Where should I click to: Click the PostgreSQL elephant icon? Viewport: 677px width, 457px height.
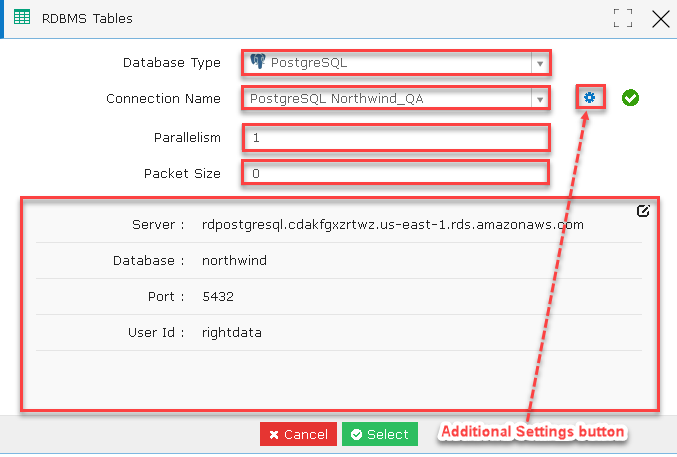(x=258, y=62)
